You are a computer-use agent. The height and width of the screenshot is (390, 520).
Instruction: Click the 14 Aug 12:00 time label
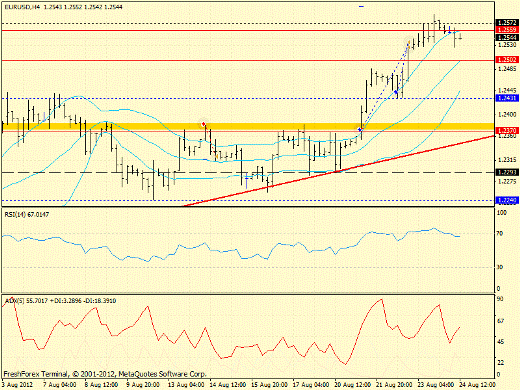pyautogui.click(x=228, y=385)
